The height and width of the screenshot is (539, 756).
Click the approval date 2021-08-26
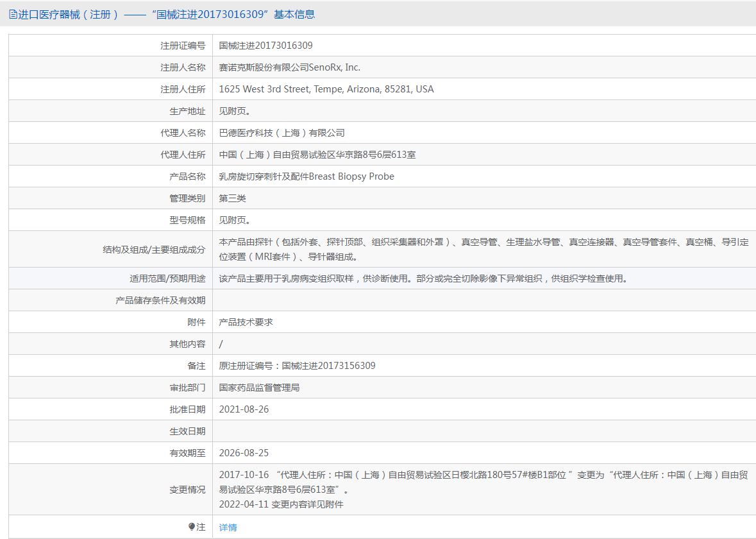point(244,409)
